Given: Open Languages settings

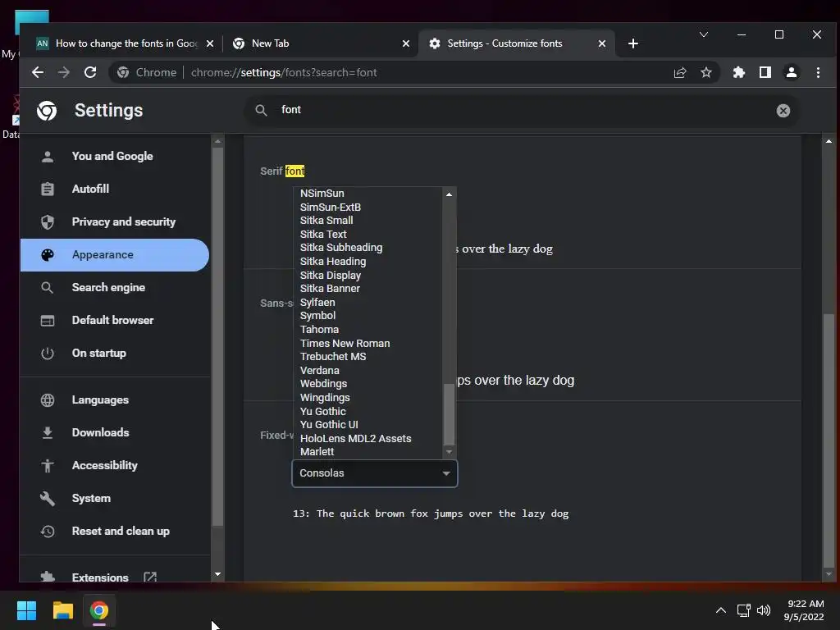Looking at the screenshot, I should tap(115, 399).
